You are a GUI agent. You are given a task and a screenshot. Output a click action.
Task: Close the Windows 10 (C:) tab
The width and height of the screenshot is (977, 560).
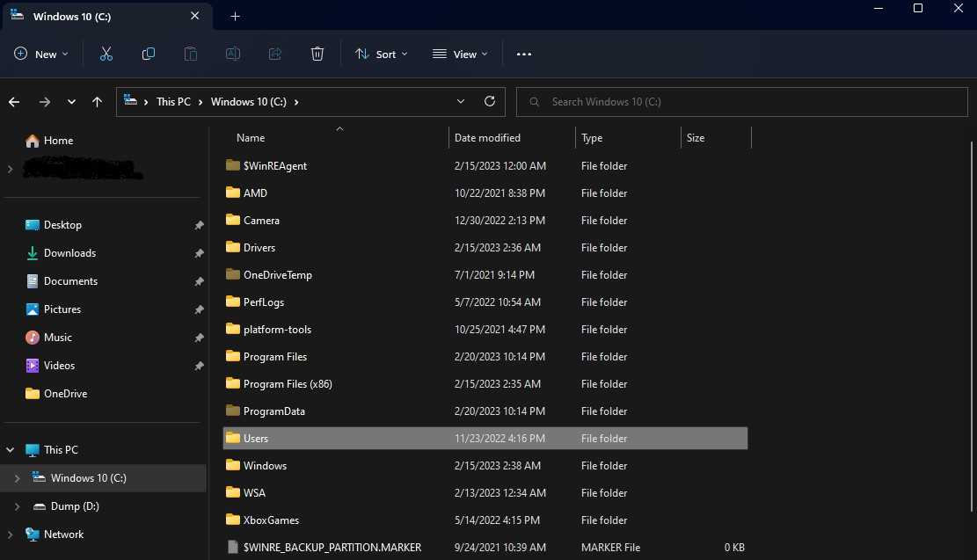coord(195,16)
